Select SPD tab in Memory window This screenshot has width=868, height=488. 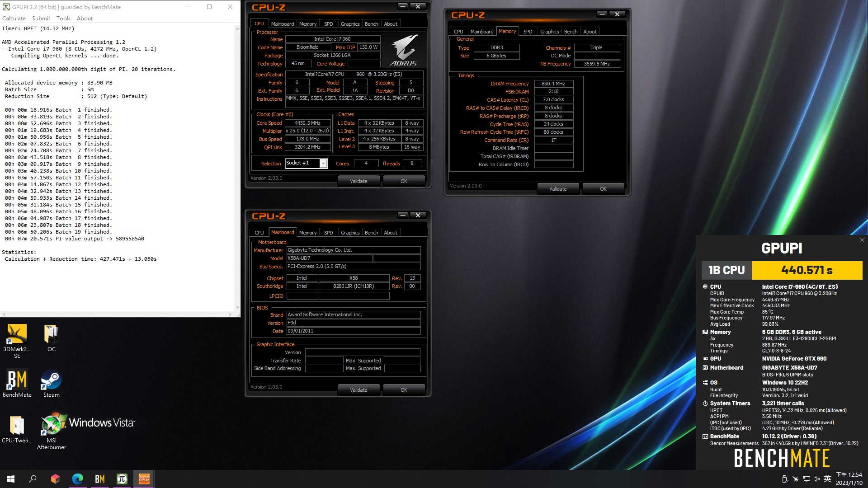(528, 32)
